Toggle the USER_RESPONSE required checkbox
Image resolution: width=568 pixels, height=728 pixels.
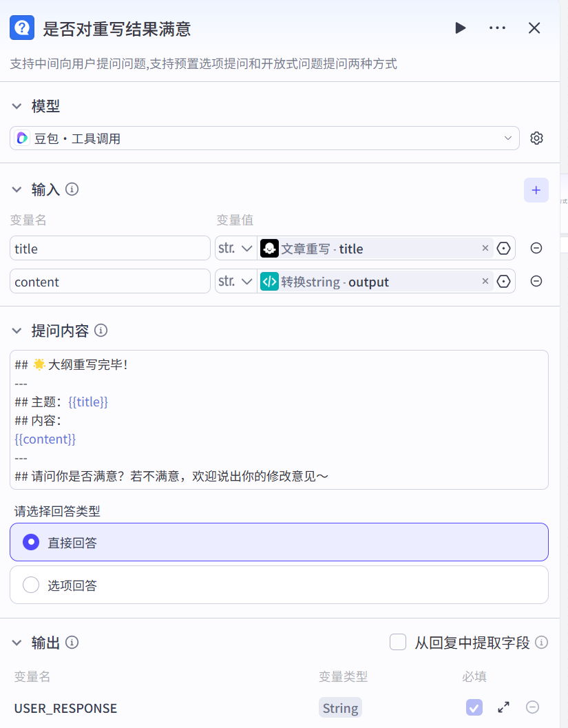(474, 707)
